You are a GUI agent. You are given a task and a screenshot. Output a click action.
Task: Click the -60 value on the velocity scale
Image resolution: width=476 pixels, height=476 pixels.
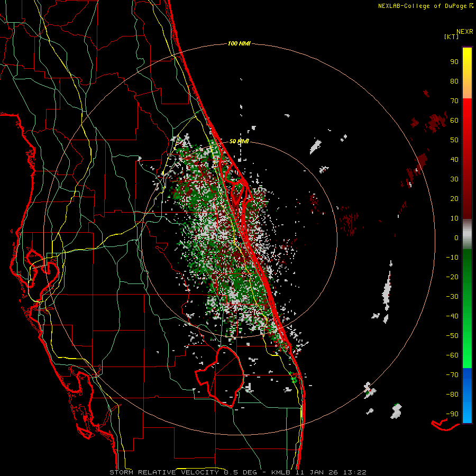pyautogui.click(x=452, y=355)
